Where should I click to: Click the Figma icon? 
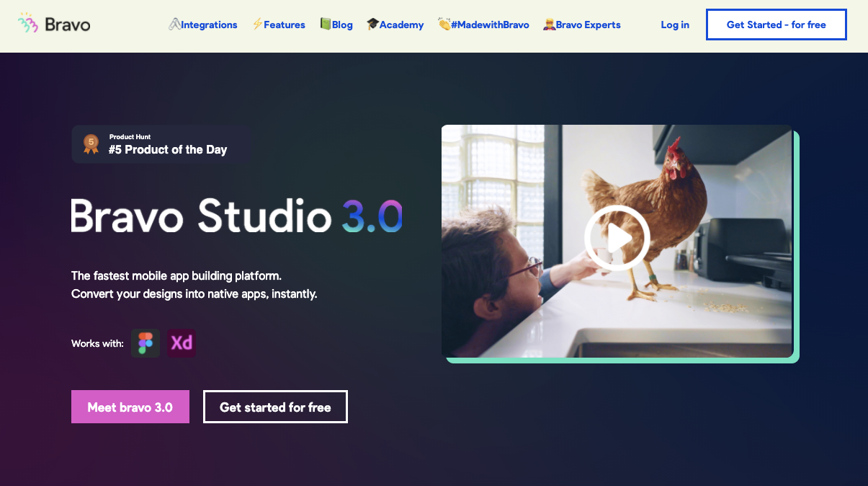point(146,343)
